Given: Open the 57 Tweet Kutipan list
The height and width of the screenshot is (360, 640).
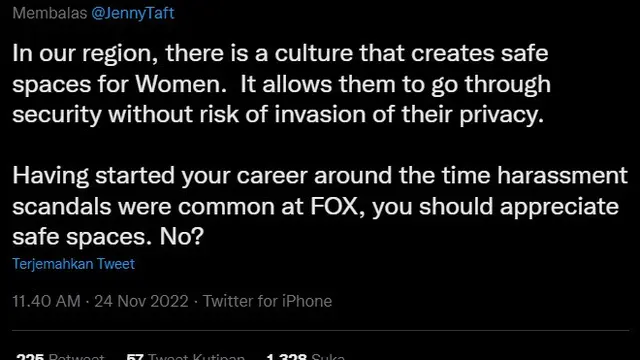Looking at the screenshot, I should pyautogui.click(x=185, y=356).
